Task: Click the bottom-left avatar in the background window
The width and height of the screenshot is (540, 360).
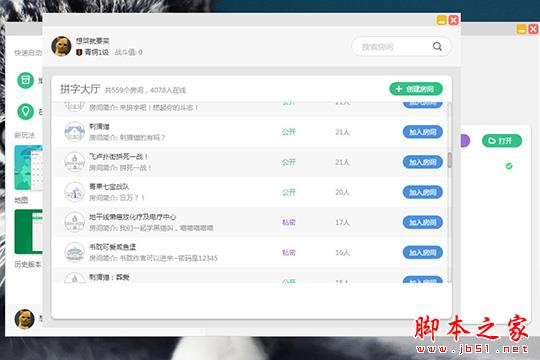Action: point(24,319)
